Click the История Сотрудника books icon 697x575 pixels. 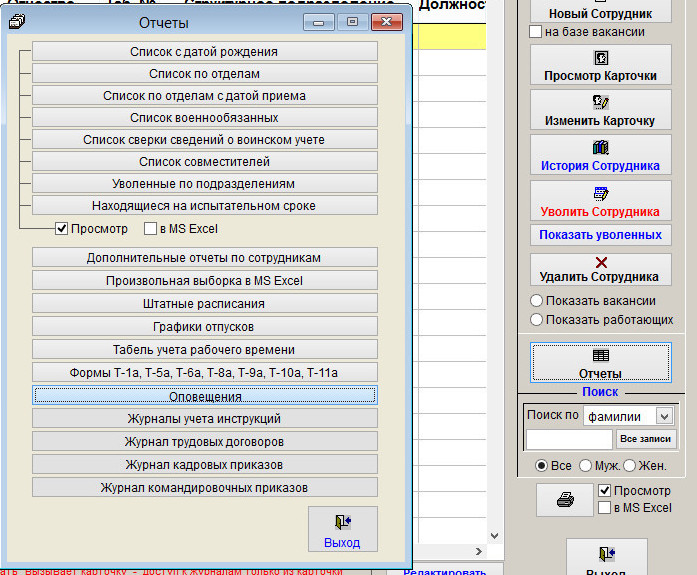pyautogui.click(x=601, y=147)
